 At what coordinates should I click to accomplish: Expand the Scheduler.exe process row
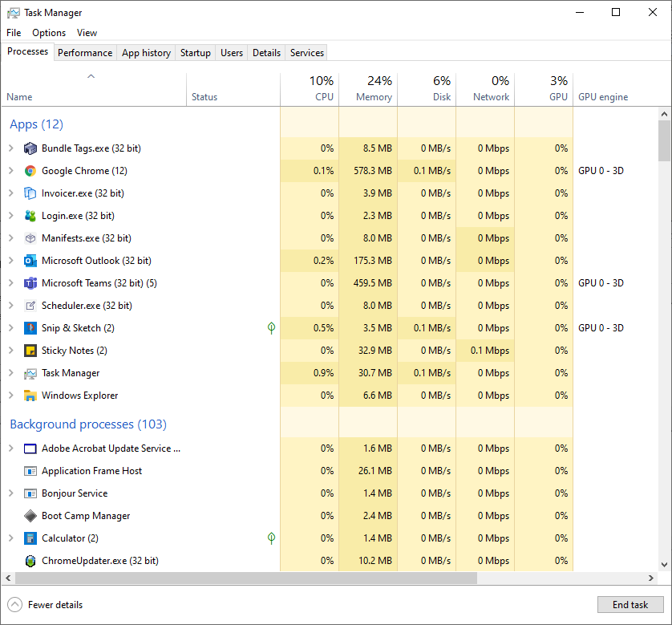11,306
